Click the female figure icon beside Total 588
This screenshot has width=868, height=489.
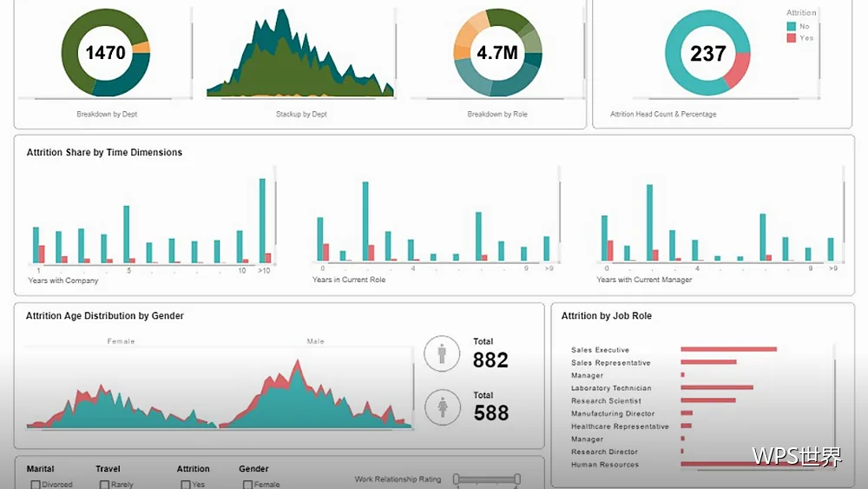(443, 407)
